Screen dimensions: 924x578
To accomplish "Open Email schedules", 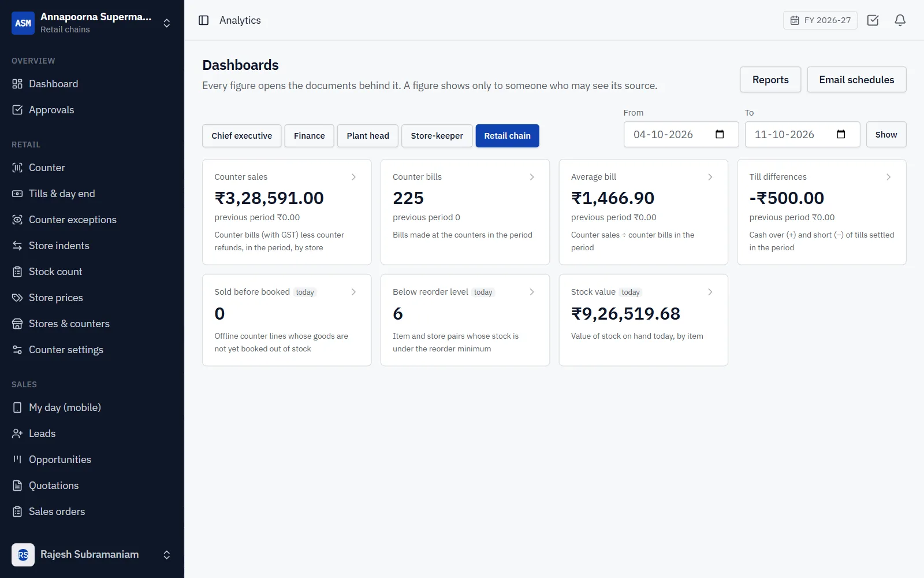I will tap(856, 80).
